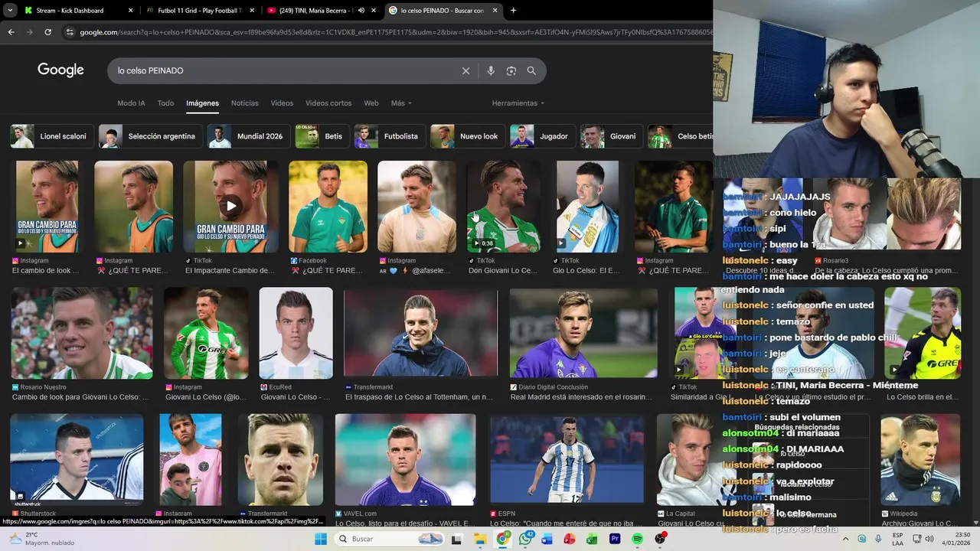The height and width of the screenshot is (551, 980).
Task: Open link El cambio de look on Instagram
Action: 46,270
